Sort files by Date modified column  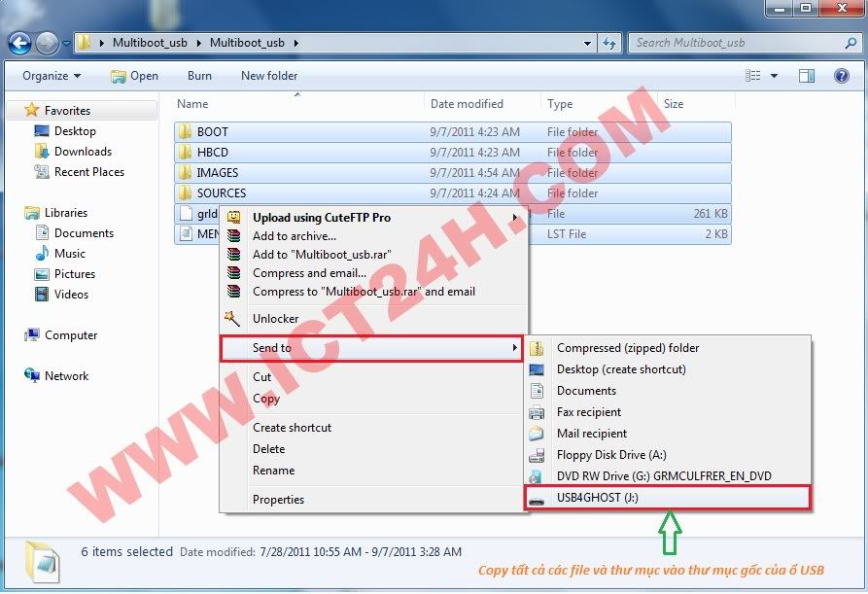click(x=467, y=104)
